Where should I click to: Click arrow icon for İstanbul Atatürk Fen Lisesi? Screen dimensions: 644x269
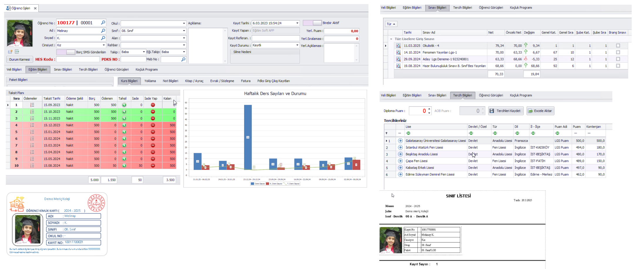(400, 147)
